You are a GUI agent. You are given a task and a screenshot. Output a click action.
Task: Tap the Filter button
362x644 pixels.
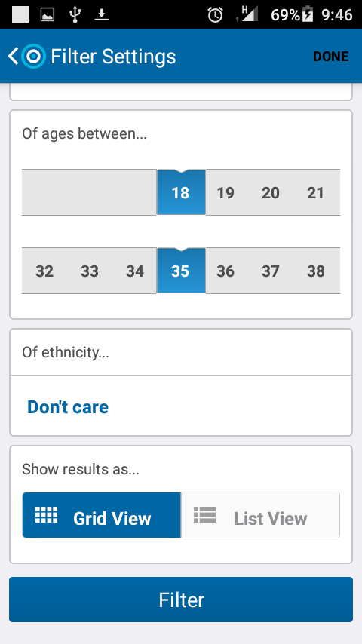(181, 600)
